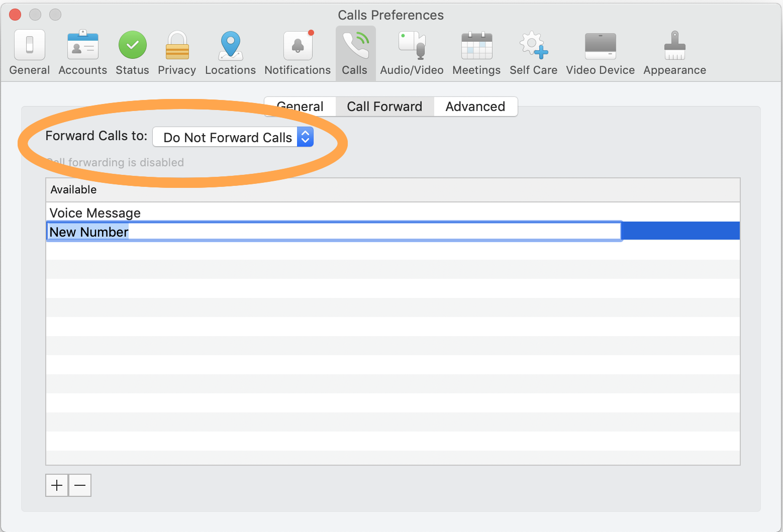Open Video Device preferences

coord(600,53)
